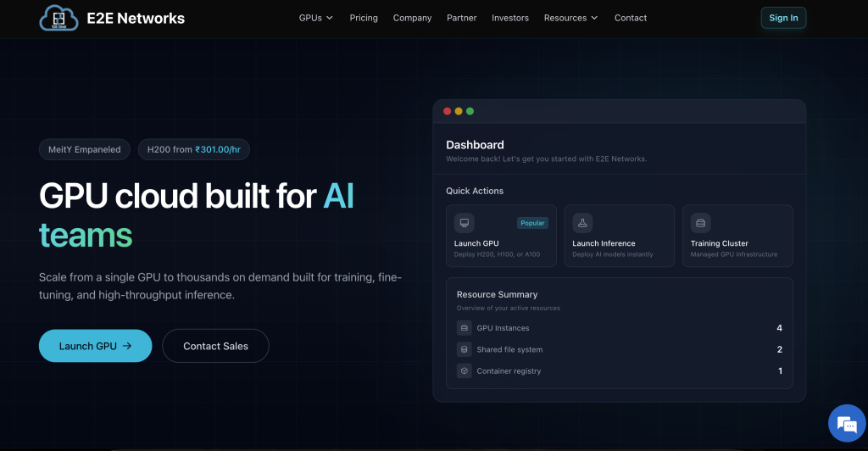Click the Launch GPU monitor icon

pos(464,223)
